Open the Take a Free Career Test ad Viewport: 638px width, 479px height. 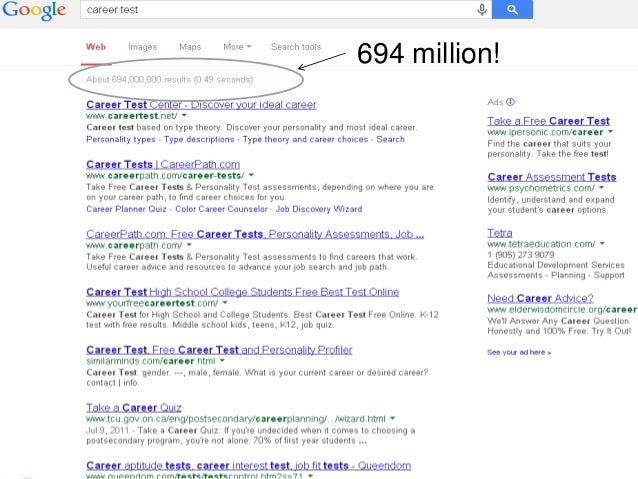coord(548,121)
